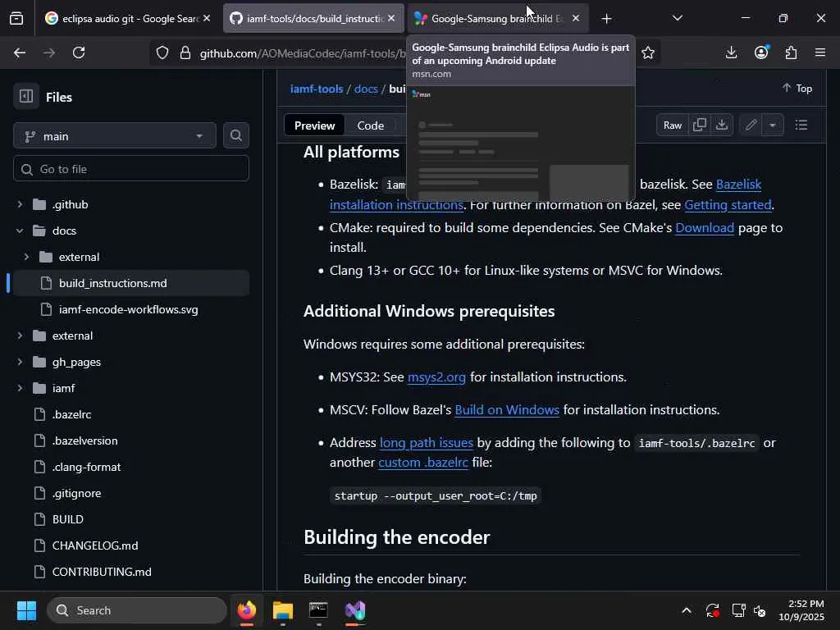Edit this file pencil icon
Image resolution: width=840 pixels, height=630 pixels.
pyautogui.click(x=751, y=126)
